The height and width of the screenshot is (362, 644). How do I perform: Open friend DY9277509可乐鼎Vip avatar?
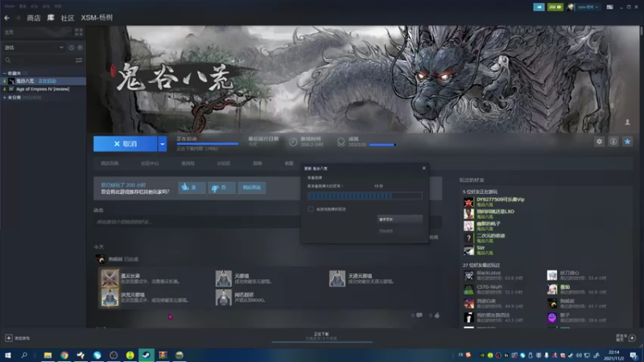(x=469, y=202)
